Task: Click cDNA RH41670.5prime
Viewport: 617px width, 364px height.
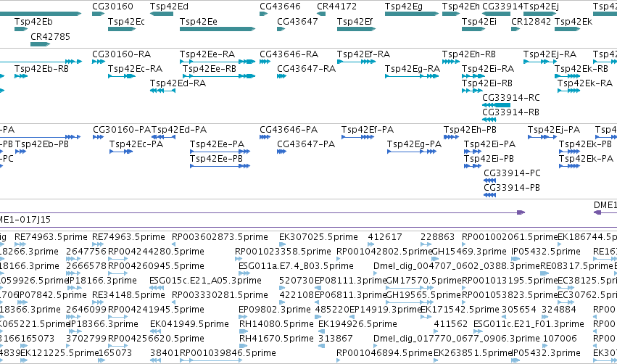Action: (x=276, y=339)
